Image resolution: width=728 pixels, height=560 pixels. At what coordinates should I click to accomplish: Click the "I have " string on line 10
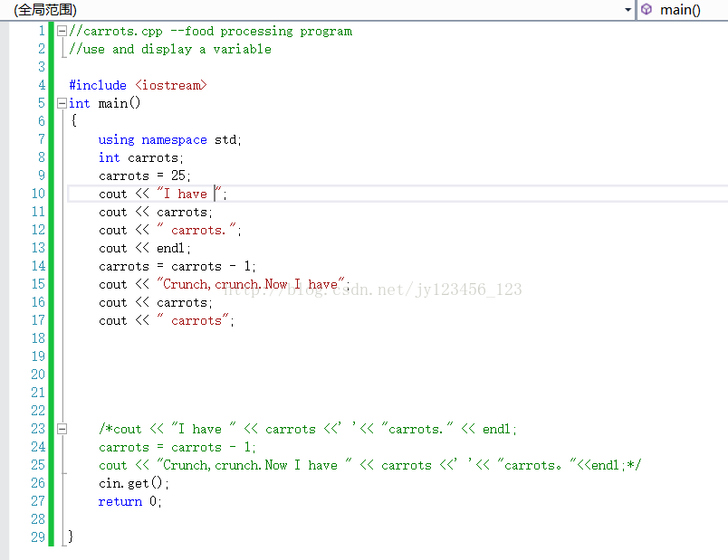coord(189,194)
